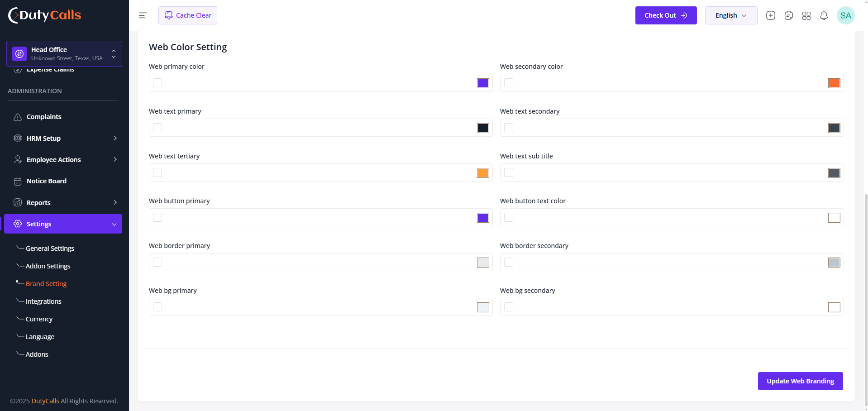Tick the Web text tertiary checkbox
Screen dimensions: 868x411
[157, 172]
